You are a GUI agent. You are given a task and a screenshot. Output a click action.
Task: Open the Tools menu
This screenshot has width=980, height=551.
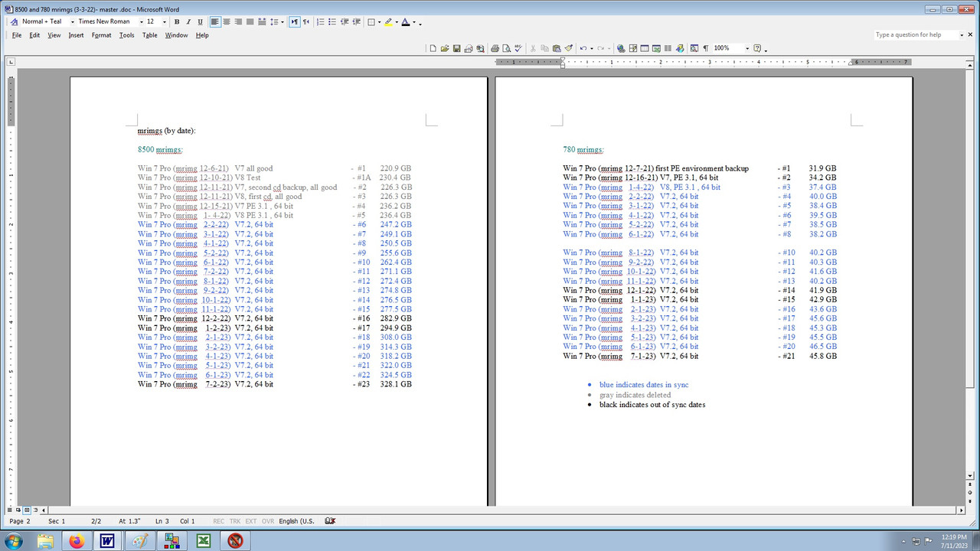(x=126, y=35)
